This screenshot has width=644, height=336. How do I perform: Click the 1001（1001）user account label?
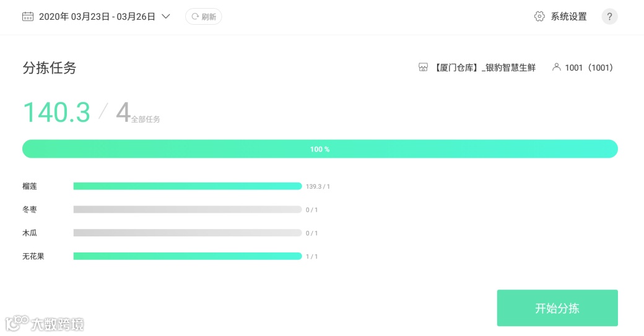coord(589,67)
